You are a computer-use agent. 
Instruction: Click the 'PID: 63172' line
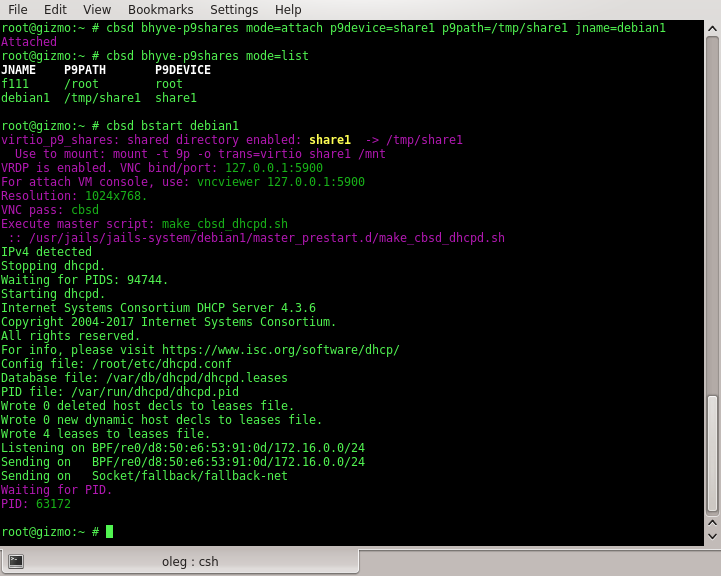point(36,504)
